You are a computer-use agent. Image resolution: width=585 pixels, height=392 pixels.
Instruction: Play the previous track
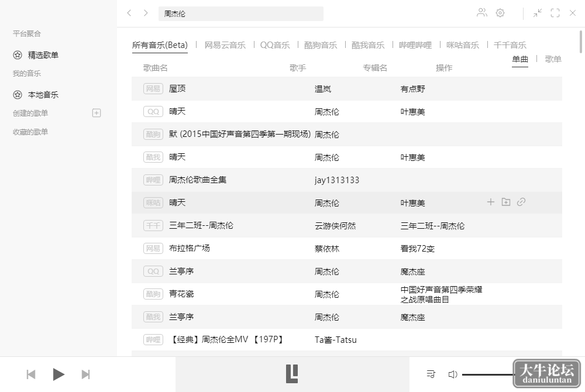coord(31,374)
